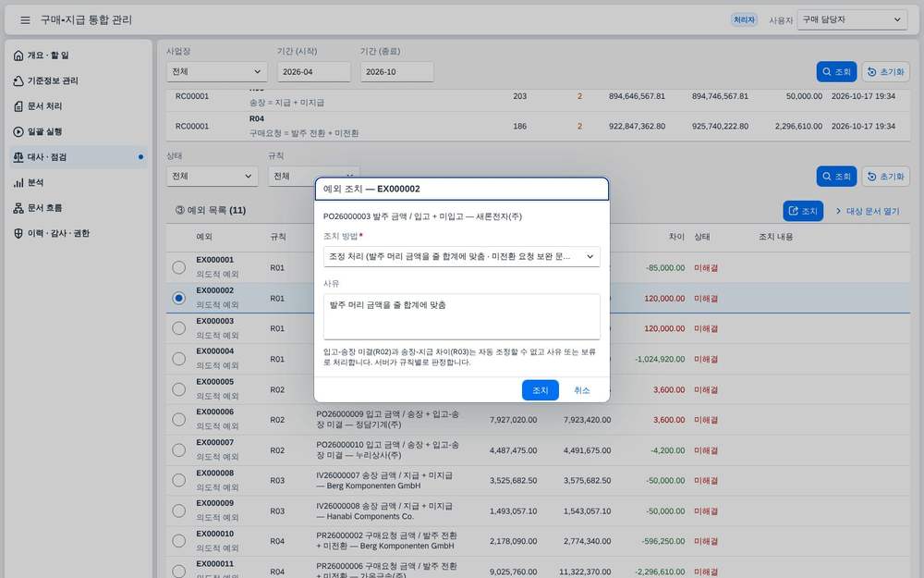
Task: Open 사업장 전체 dropdown
Action: pyautogui.click(x=216, y=71)
